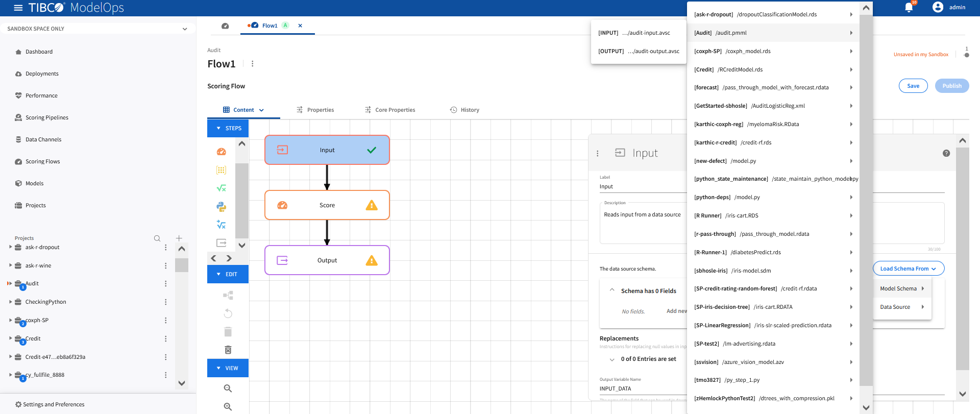Click the model list scroll-up arrow

[866, 8]
